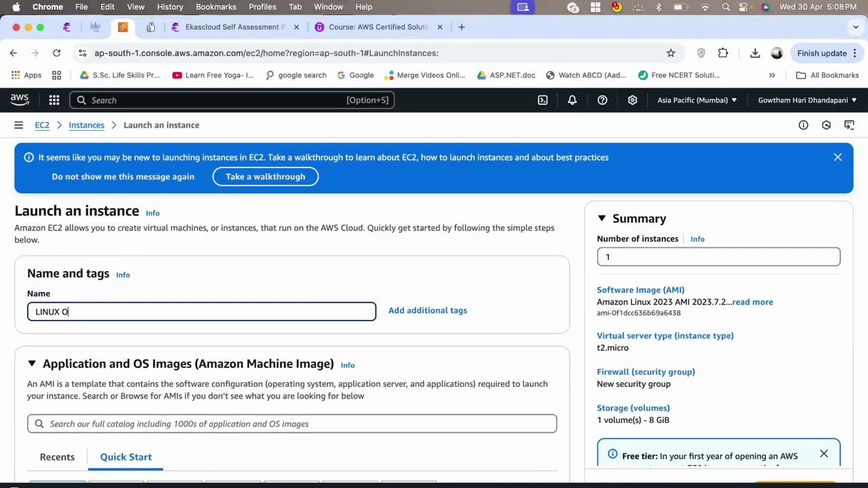Open Chrome tab search dropdown
Image resolution: width=868 pixels, height=488 pixels.
(856, 27)
